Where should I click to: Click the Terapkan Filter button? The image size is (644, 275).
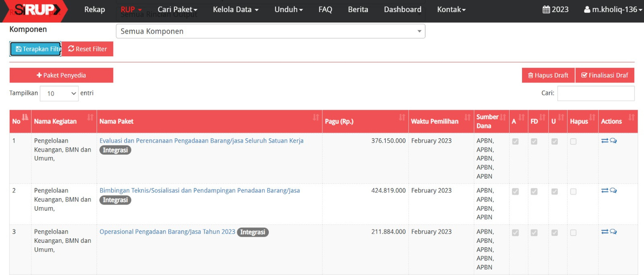[35, 49]
